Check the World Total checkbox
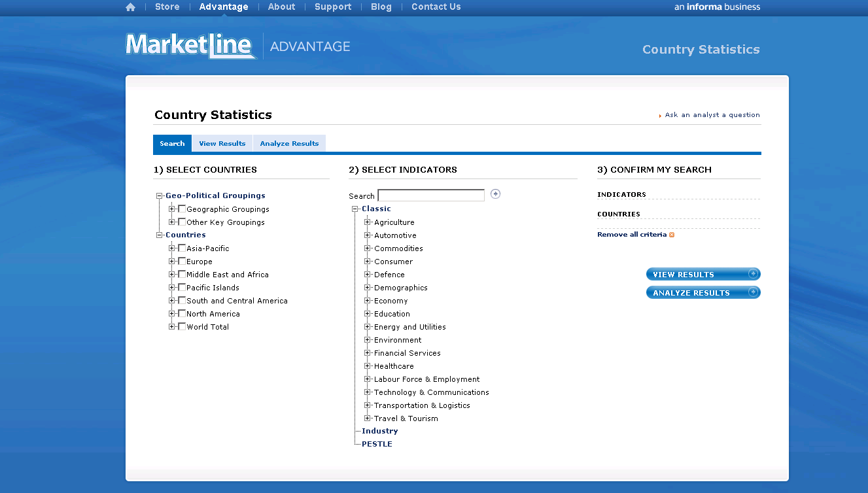 (182, 326)
